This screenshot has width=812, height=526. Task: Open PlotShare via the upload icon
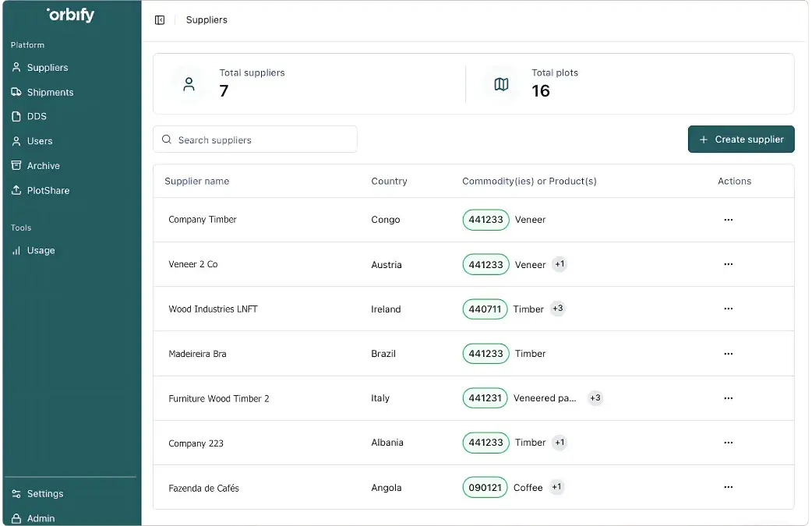tap(16, 190)
